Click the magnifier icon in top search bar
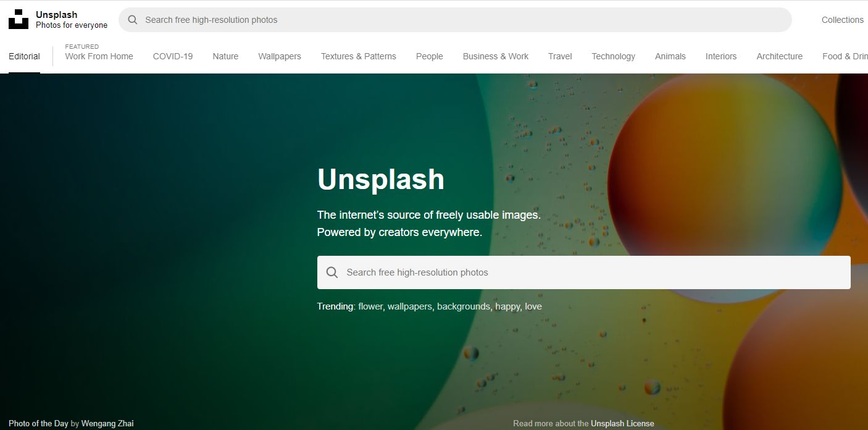The image size is (868, 430). tap(132, 20)
